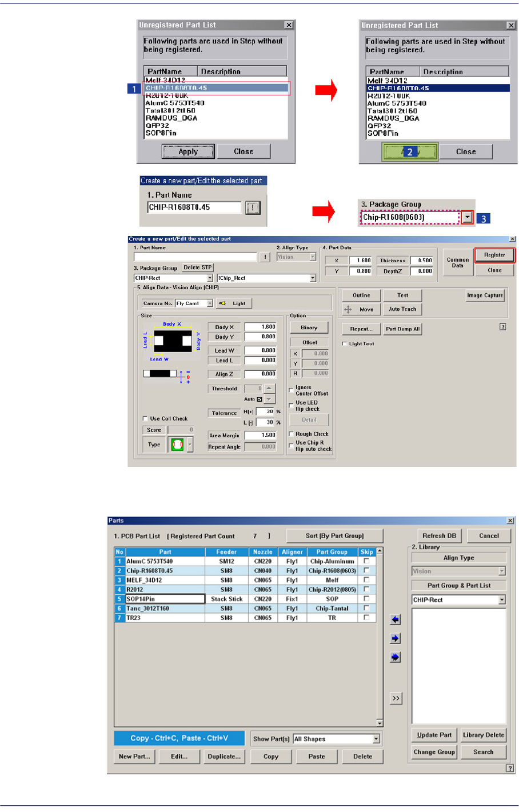Click the Move button with crosshair arrows icon
The height and width of the screenshot is (812, 519).
click(358, 309)
